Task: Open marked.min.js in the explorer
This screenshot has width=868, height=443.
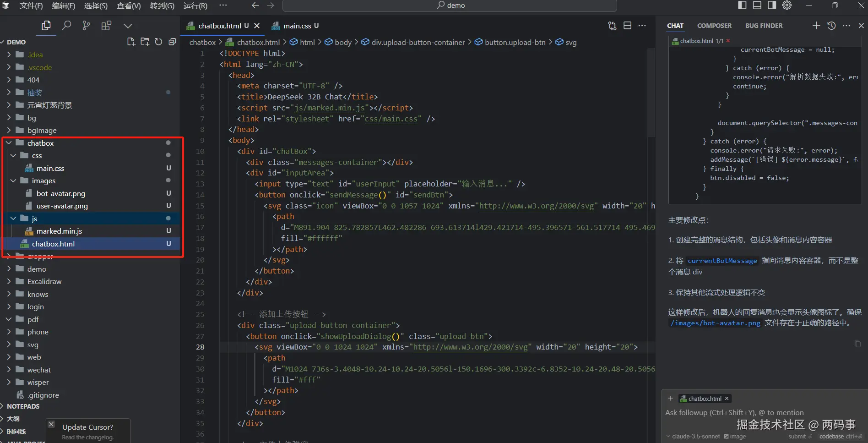Action: point(59,231)
